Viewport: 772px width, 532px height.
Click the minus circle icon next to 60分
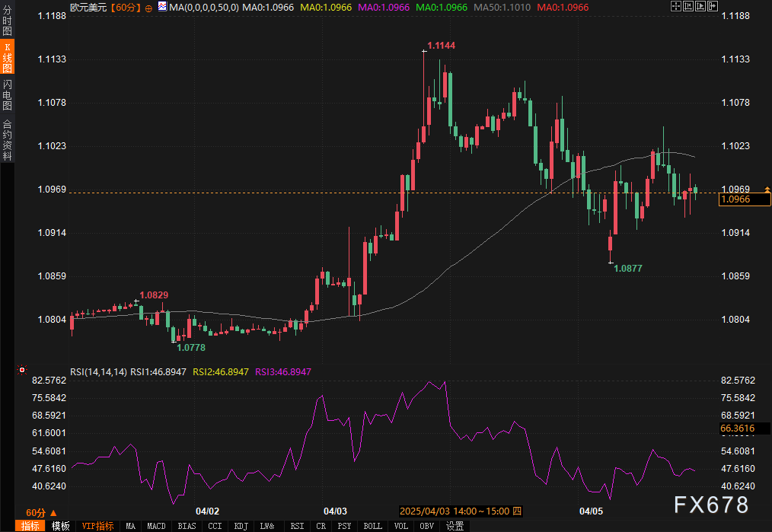pos(148,7)
